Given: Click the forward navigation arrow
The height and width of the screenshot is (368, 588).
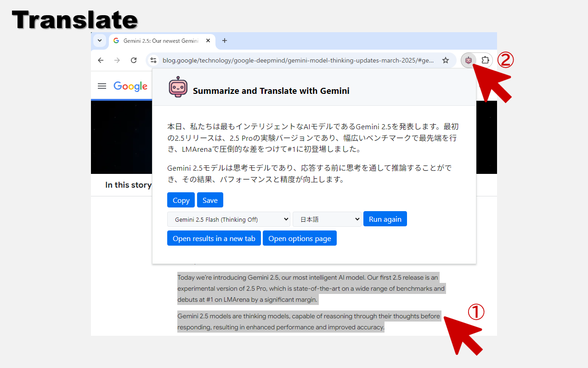Looking at the screenshot, I should coord(117,60).
